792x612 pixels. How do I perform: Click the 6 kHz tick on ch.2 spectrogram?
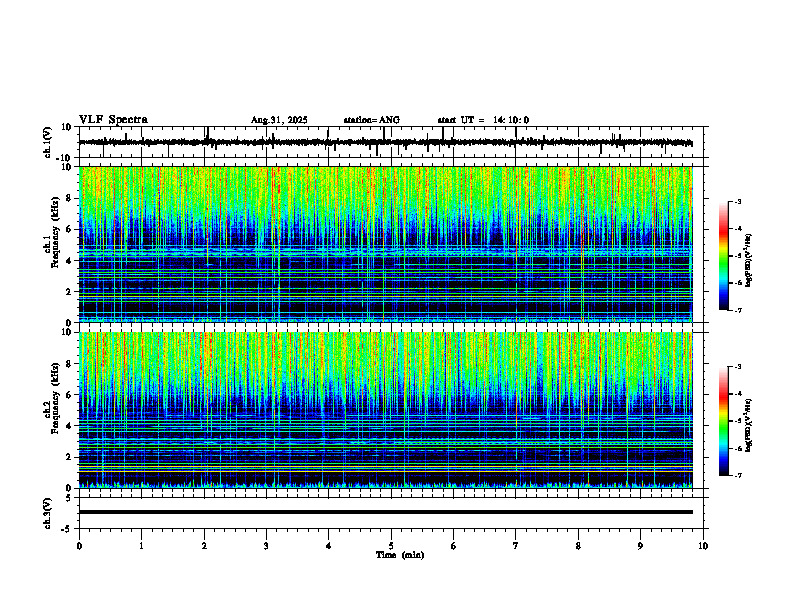[x=70, y=395]
